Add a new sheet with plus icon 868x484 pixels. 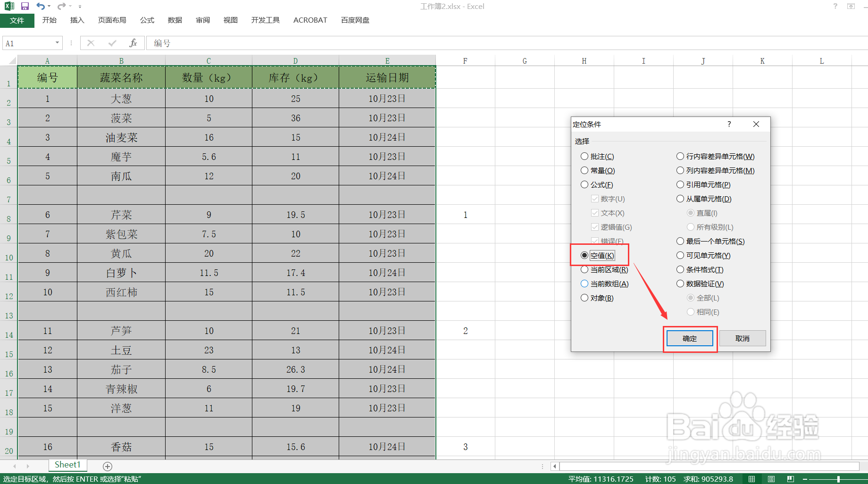click(x=108, y=466)
